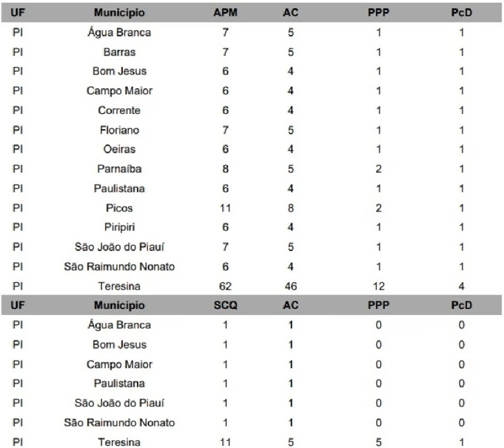The image size is (504, 448).
Task: Select the Parnaíba municipality cell
Action: click(x=119, y=169)
